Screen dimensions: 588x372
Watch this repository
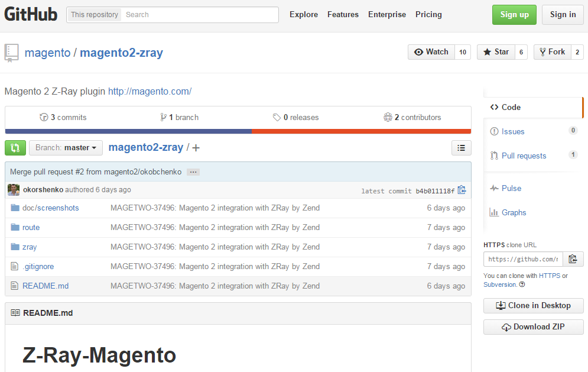pos(431,52)
